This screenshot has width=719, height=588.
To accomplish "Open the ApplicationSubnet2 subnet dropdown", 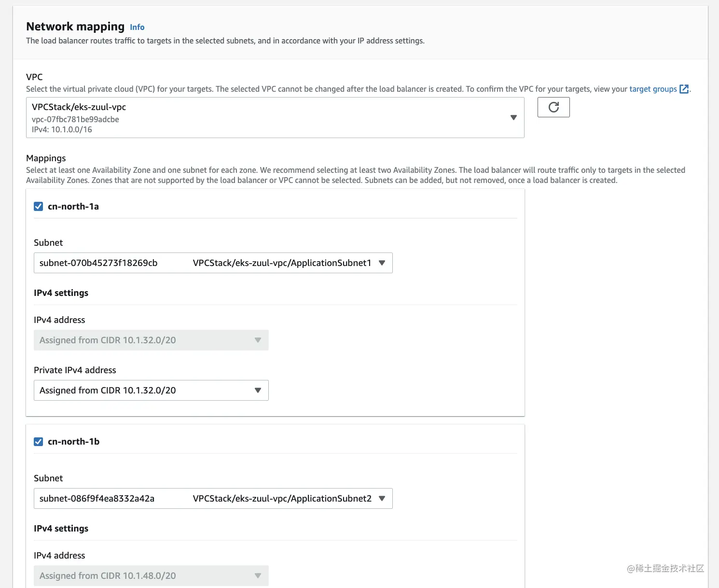I will click(213, 499).
